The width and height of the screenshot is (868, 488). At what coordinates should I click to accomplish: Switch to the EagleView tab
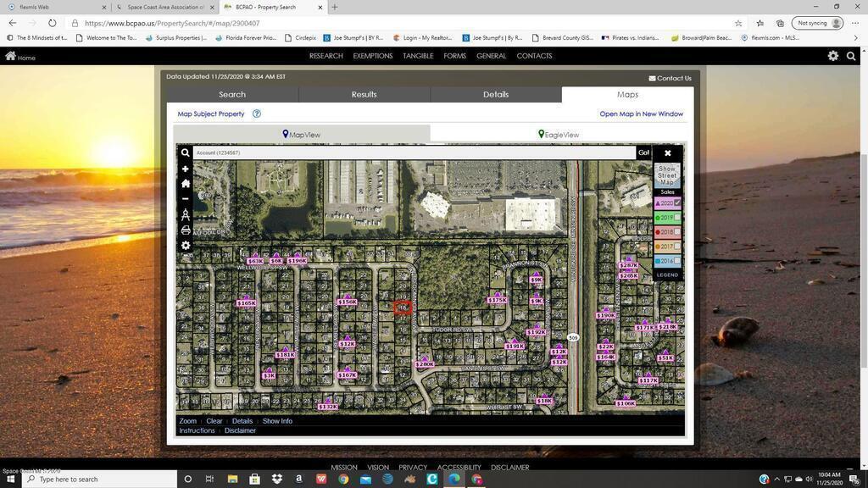coord(558,134)
